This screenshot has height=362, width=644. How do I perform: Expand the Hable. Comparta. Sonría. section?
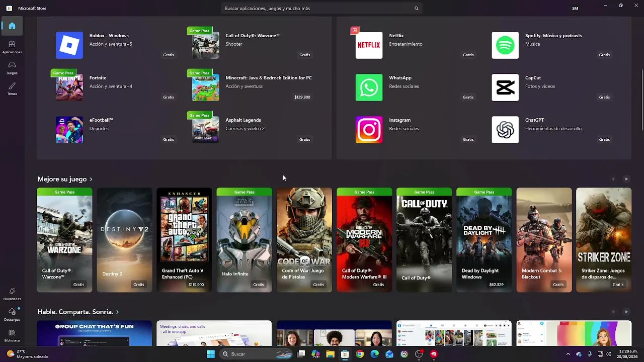coord(78,312)
